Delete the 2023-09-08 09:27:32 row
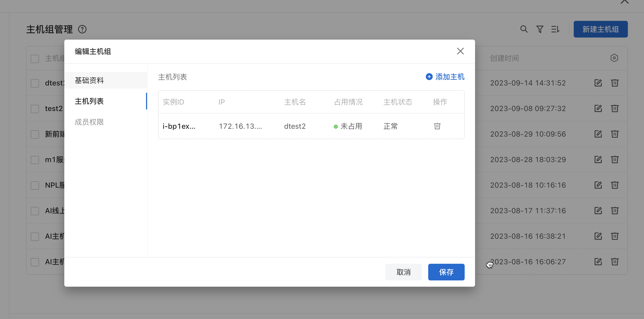Screen dimensions: 644x319 (615, 108)
